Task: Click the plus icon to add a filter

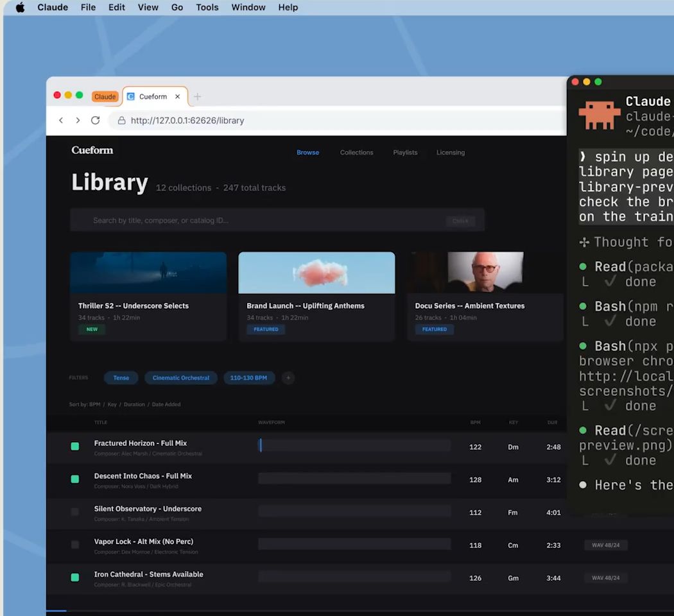Action: coord(288,378)
